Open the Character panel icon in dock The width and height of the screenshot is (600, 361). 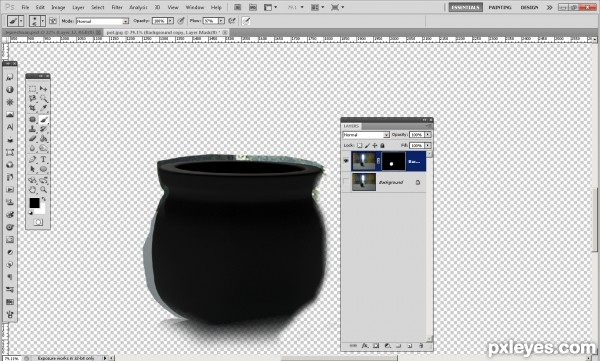[x=10, y=127]
